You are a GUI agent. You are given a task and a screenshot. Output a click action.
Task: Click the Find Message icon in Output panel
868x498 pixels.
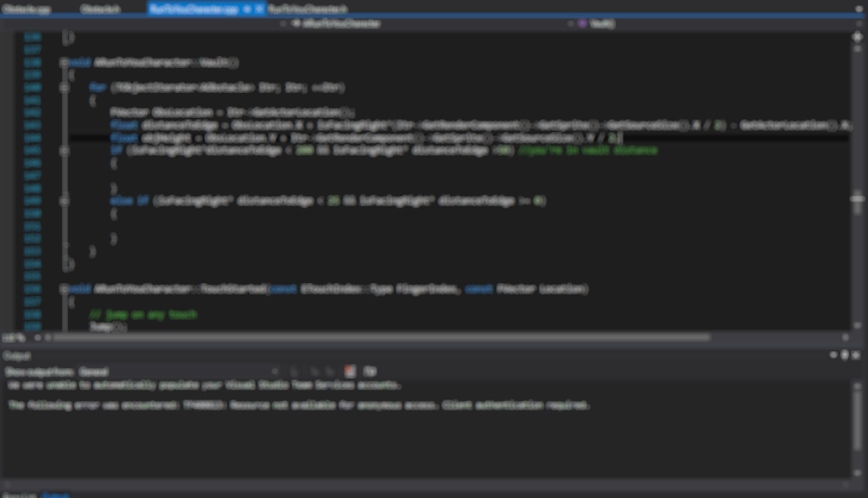click(x=293, y=371)
